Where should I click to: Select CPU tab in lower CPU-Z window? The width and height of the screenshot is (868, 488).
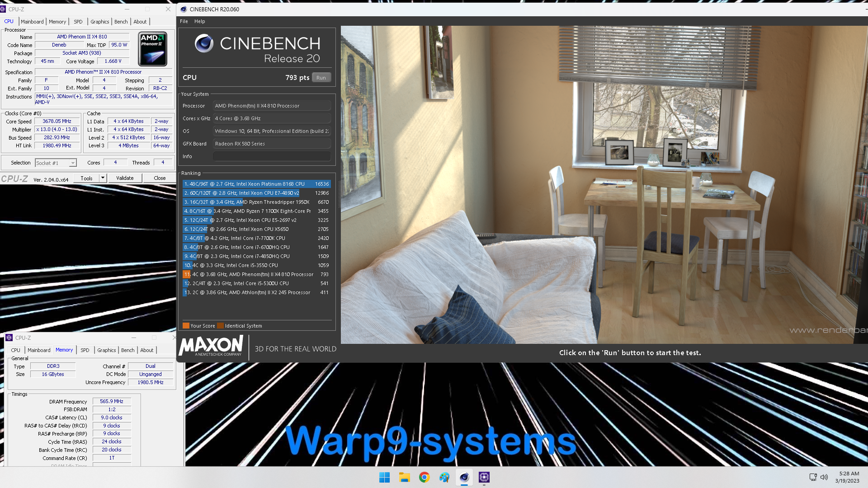[16, 350]
